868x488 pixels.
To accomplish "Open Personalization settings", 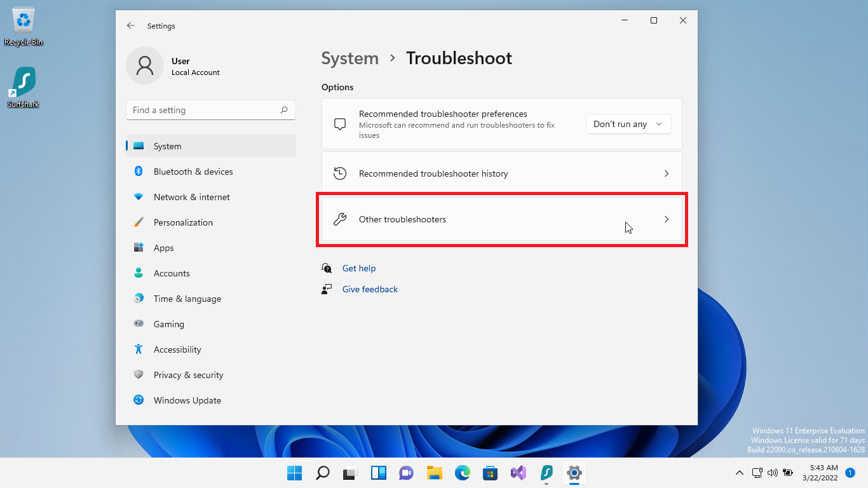I will 211,222.
